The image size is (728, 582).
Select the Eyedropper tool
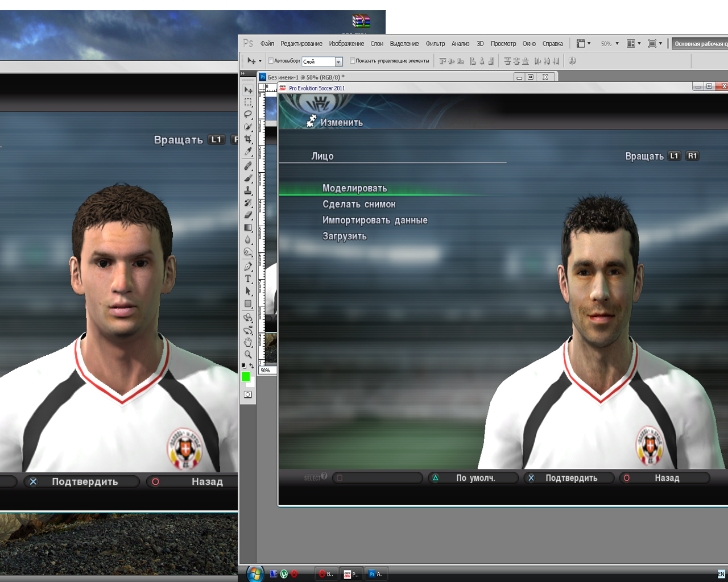[248, 152]
